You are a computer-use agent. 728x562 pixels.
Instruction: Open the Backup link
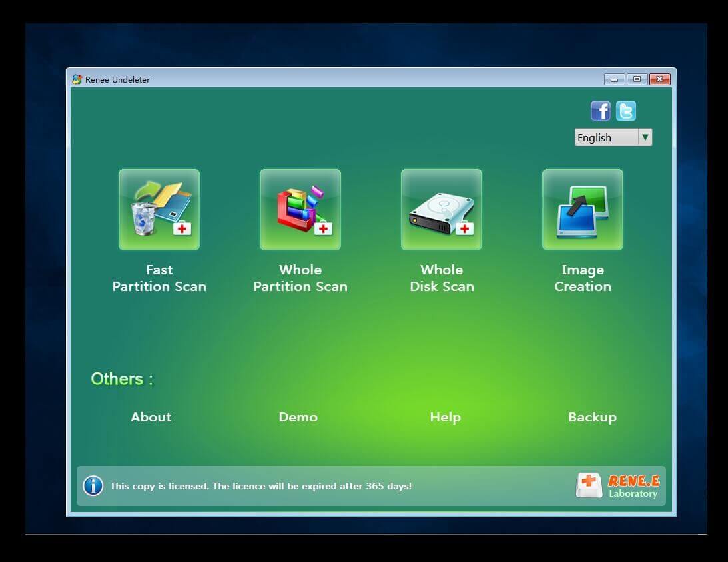(x=592, y=418)
